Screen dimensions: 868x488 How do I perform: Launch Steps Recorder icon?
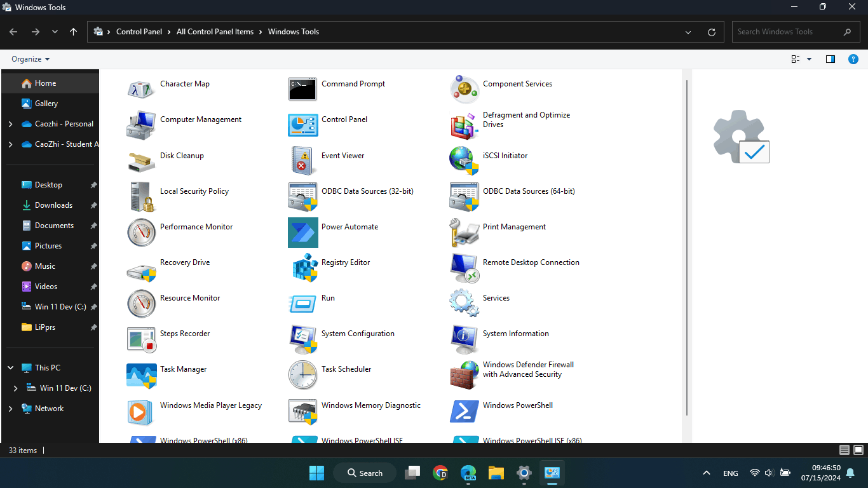tap(141, 339)
